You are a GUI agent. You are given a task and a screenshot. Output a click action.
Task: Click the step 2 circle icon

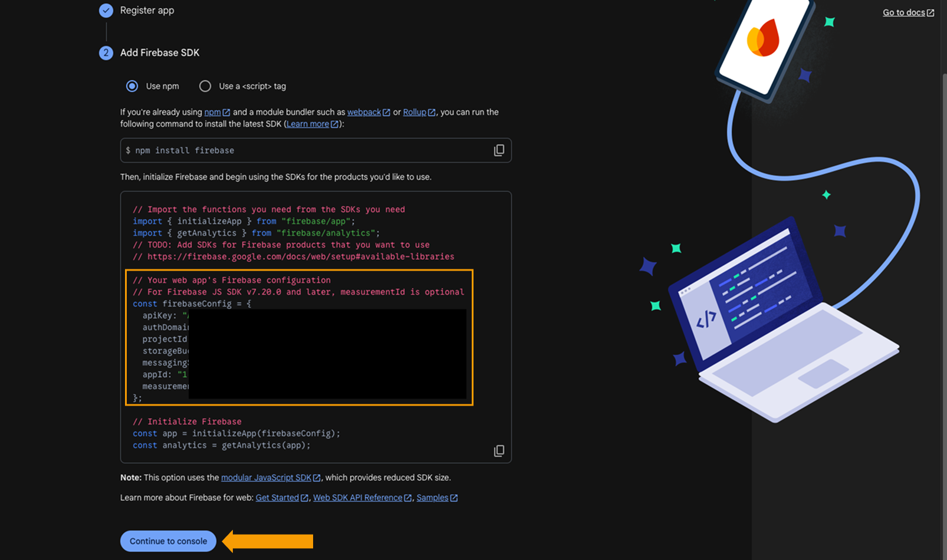click(x=106, y=52)
